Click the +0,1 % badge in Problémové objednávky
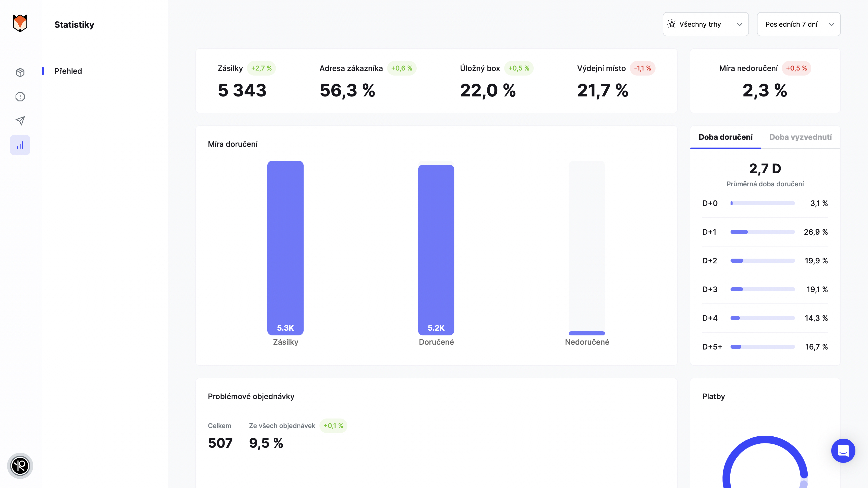The height and width of the screenshot is (488, 868). (333, 426)
